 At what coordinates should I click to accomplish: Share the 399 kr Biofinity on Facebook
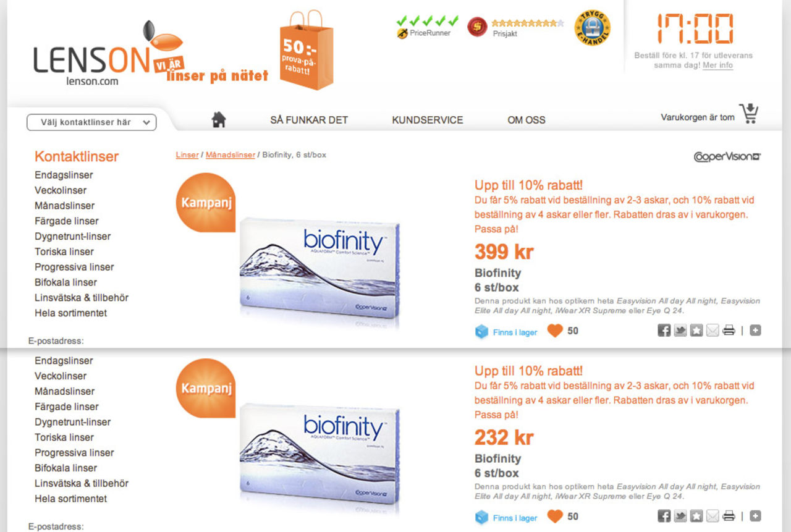coord(664,331)
